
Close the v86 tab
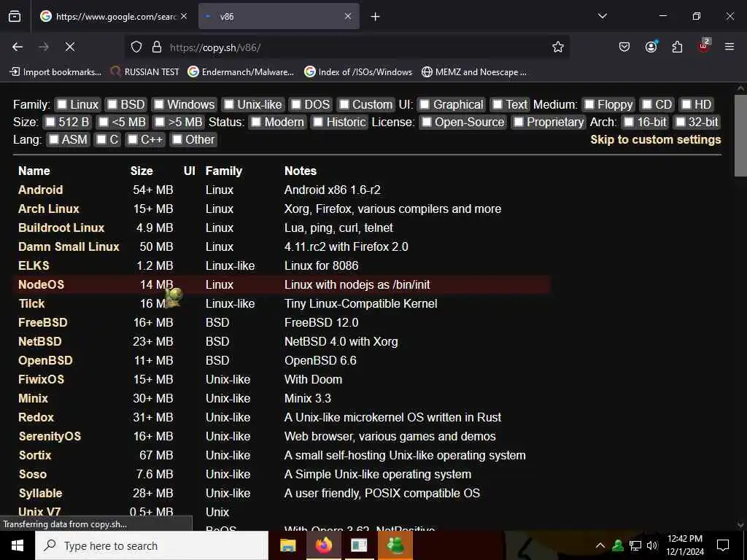pyautogui.click(x=348, y=16)
